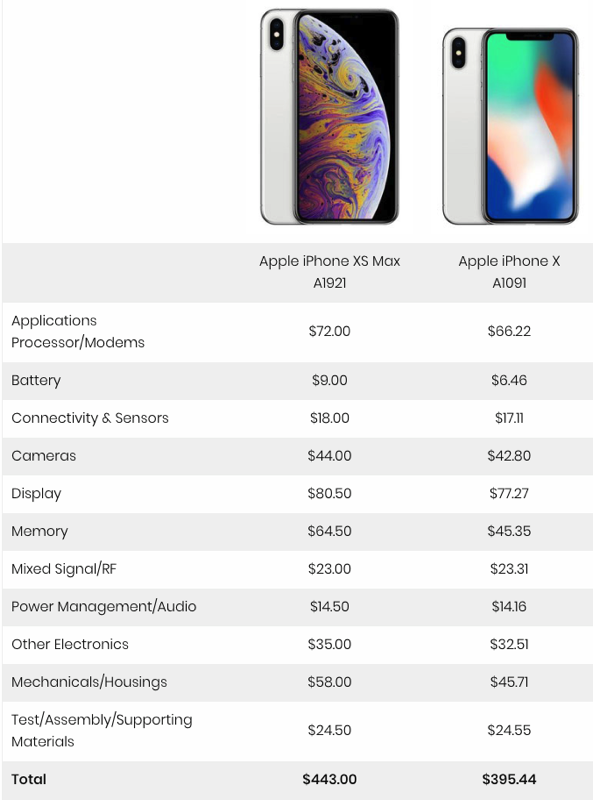Click the bold Total row label
This screenshot has height=800, width=593.
coord(29,779)
